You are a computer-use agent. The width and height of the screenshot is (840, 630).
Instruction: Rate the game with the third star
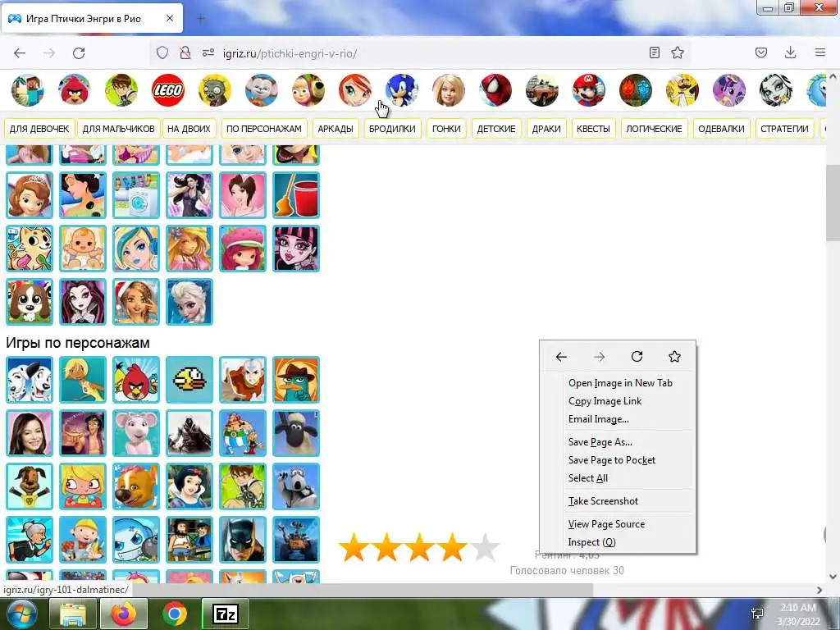(x=419, y=547)
